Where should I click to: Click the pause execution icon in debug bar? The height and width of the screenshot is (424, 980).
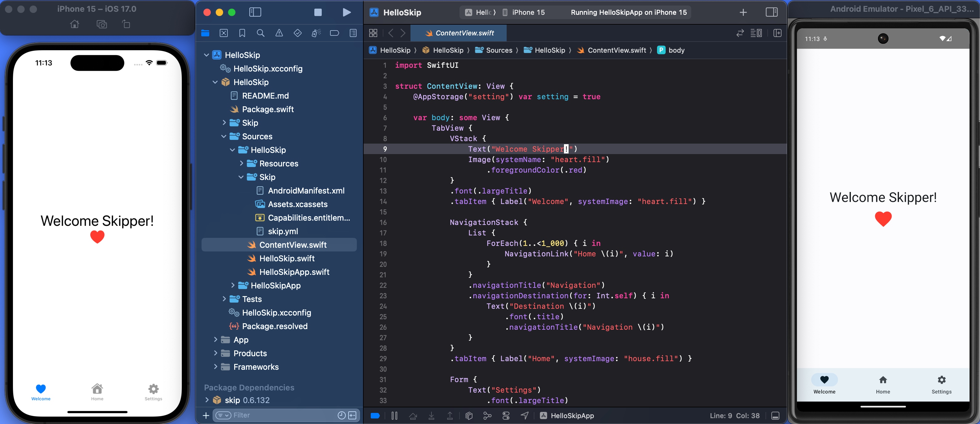(x=394, y=415)
